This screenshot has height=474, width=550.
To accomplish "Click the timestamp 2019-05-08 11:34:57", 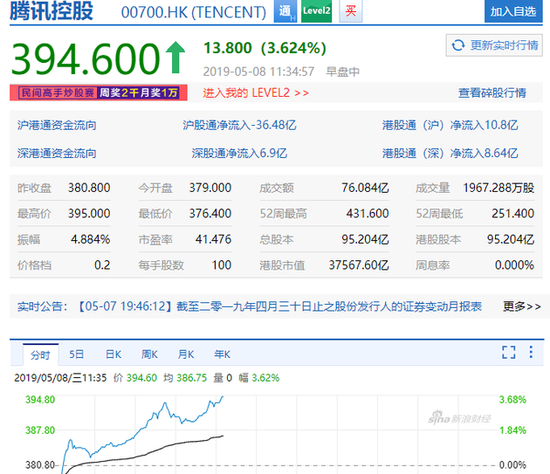I will click(259, 72).
